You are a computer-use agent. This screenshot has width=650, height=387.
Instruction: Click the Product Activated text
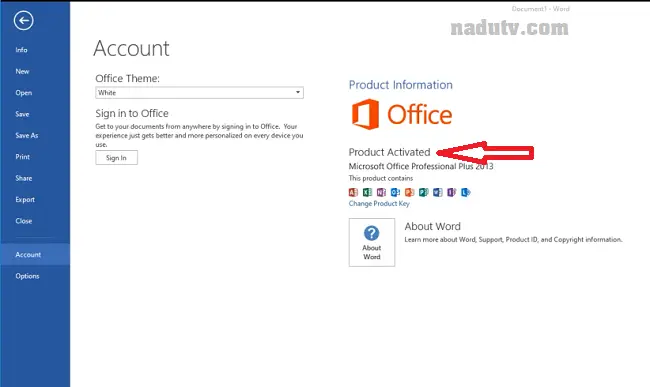click(x=389, y=152)
